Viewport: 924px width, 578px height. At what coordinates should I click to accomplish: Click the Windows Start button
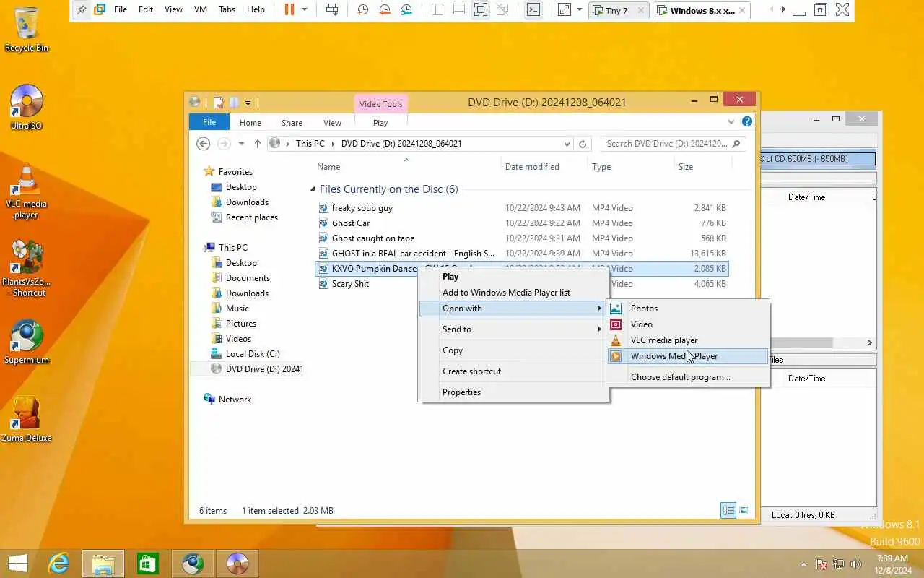18,564
